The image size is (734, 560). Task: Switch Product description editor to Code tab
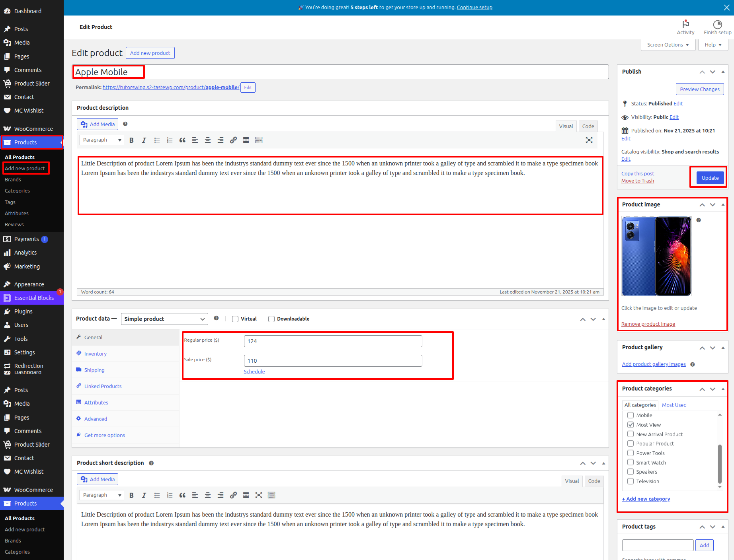588,126
